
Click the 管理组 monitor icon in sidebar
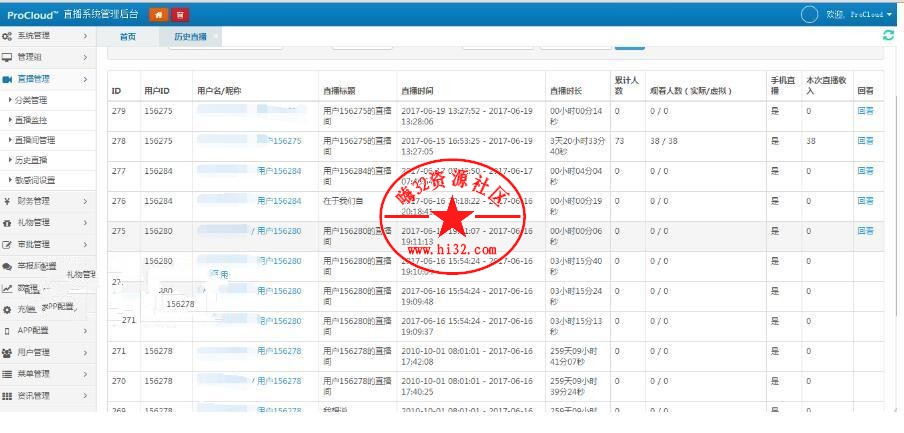click(7, 57)
